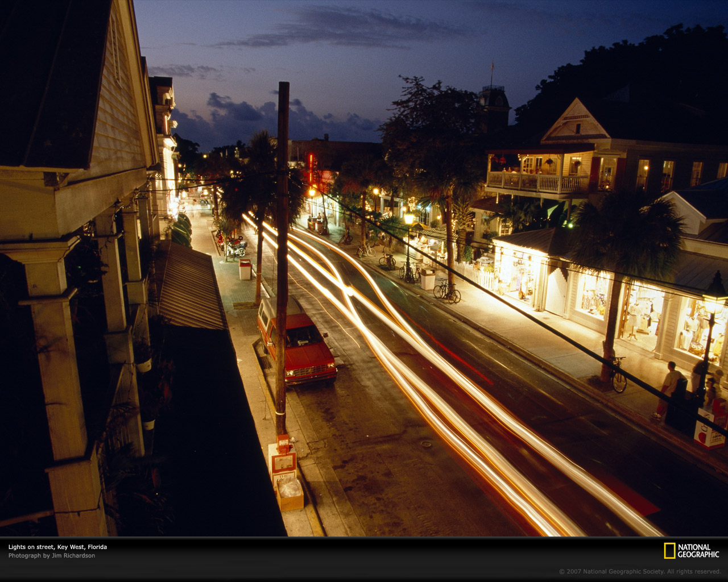Click the corrugated metal awning on the left

pyautogui.click(x=189, y=287)
